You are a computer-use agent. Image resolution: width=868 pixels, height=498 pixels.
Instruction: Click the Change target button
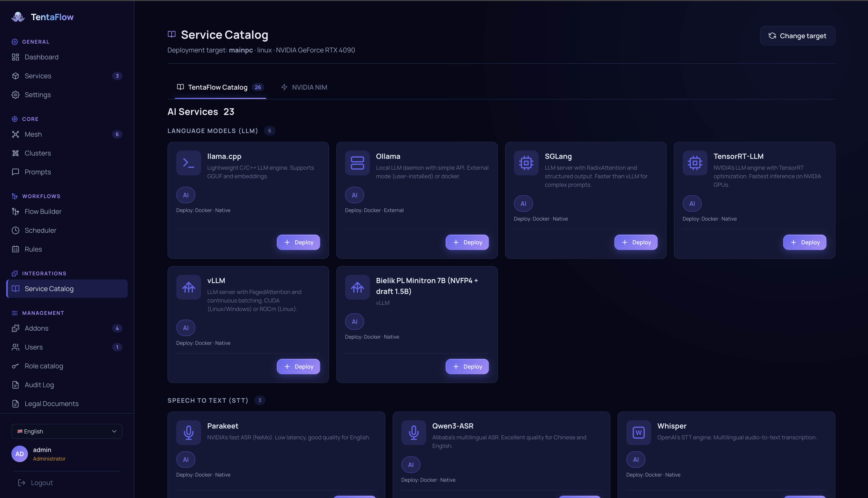tap(797, 36)
